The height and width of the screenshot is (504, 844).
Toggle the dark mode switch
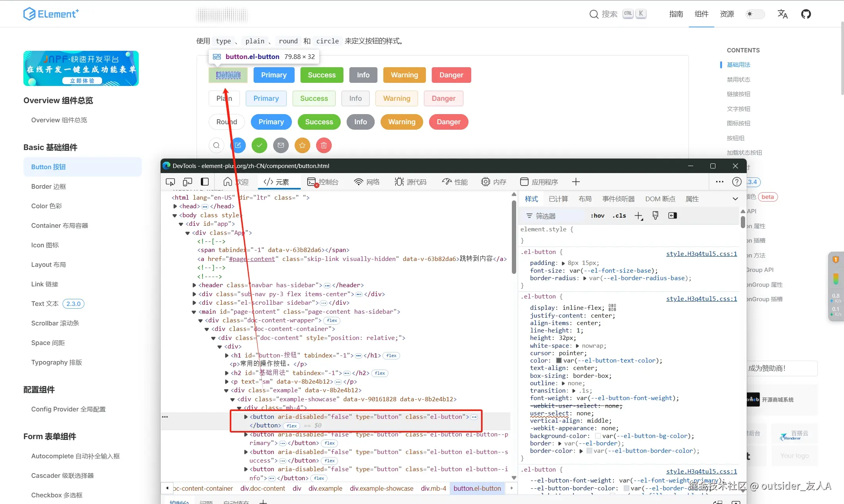[x=755, y=14]
